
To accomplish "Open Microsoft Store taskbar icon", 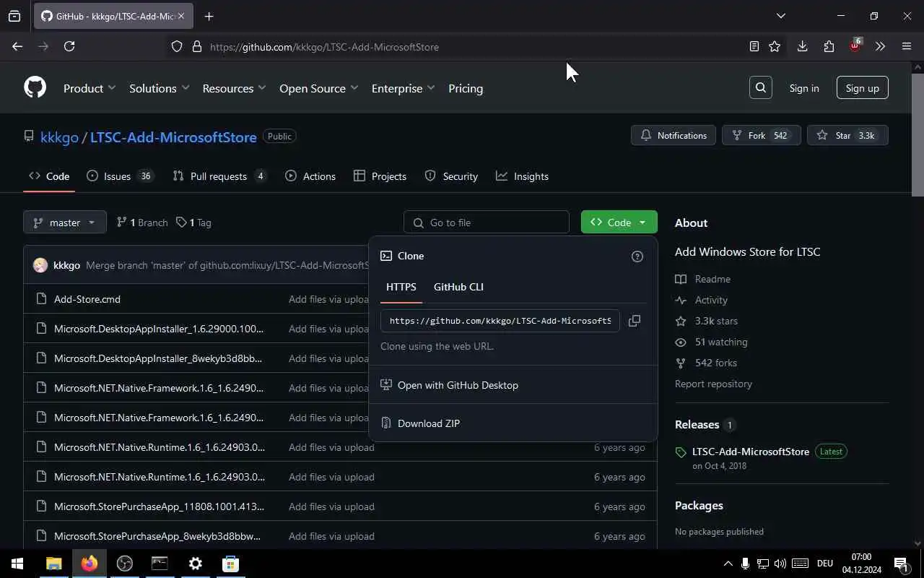I will point(230,564).
